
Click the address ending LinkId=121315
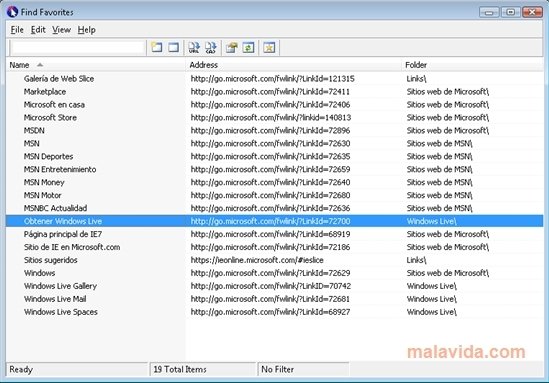click(272, 79)
